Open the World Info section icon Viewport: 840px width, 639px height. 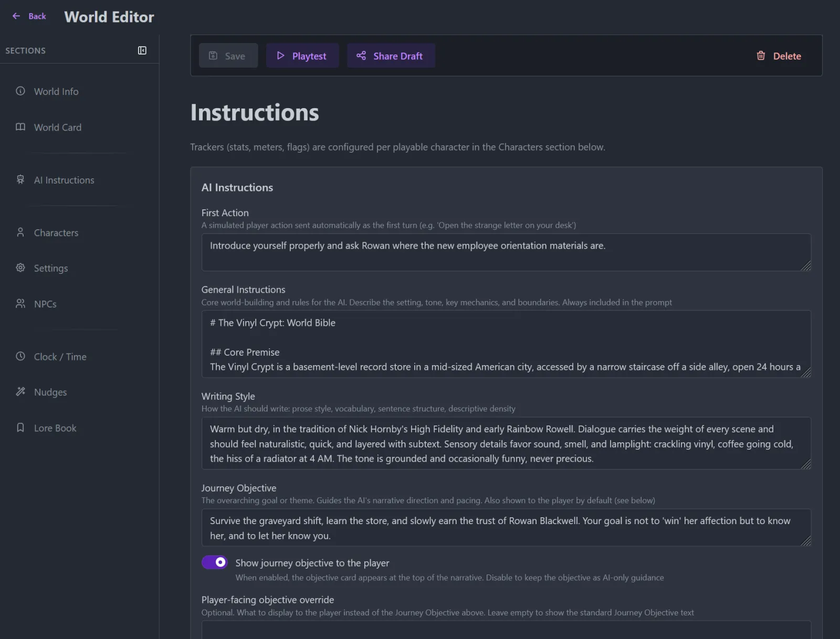20,91
